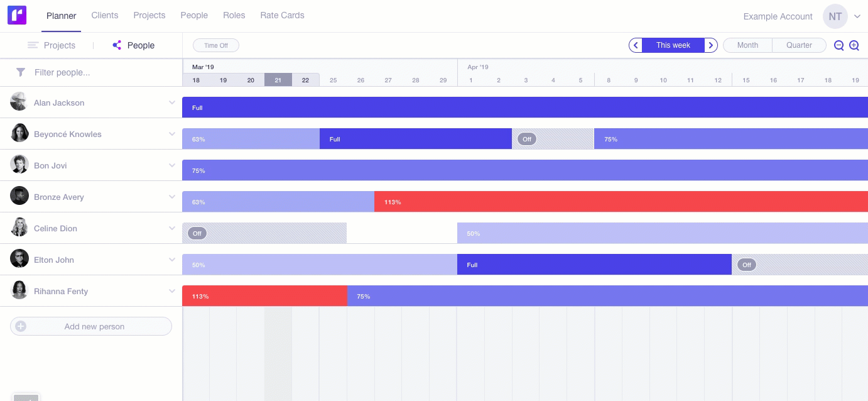Click the filter funnel icon
The height and width of the screenshot is (401, 868).
tap(21, 72)
